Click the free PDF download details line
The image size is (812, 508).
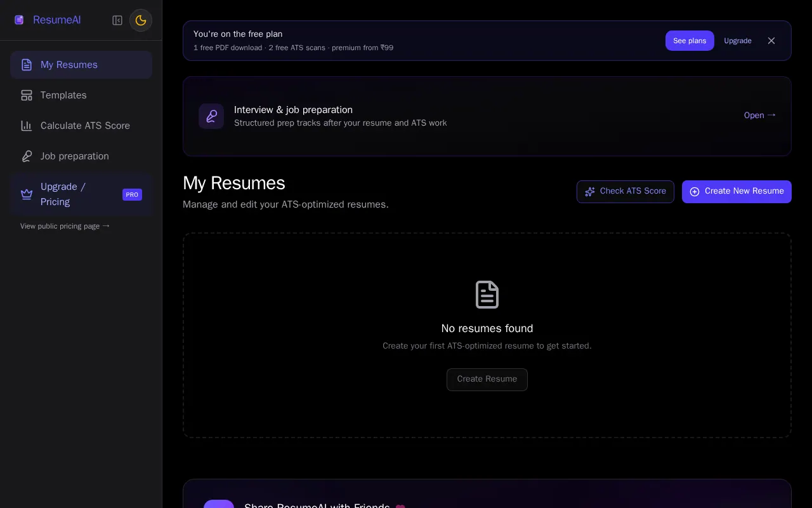pos(293,48)
